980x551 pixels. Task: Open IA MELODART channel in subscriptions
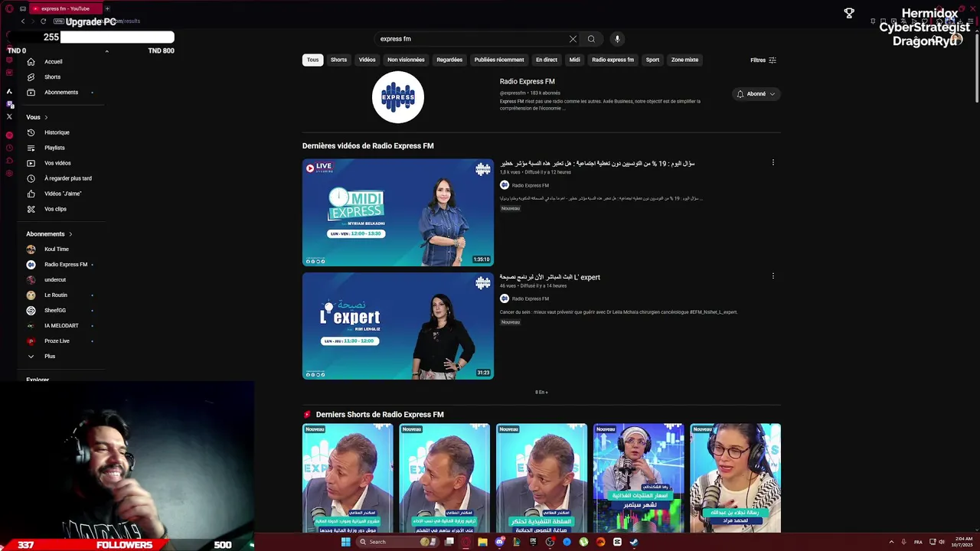[x=61, y=326]
